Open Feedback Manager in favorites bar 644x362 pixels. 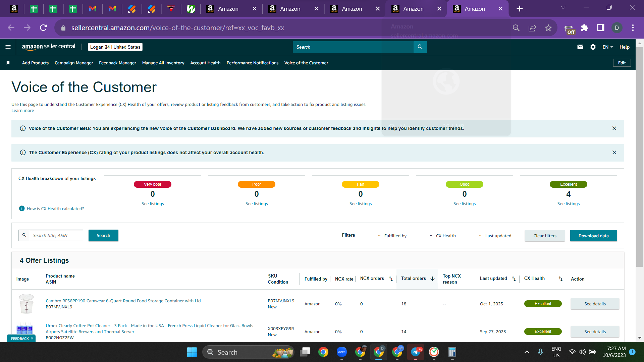point(117,63)
